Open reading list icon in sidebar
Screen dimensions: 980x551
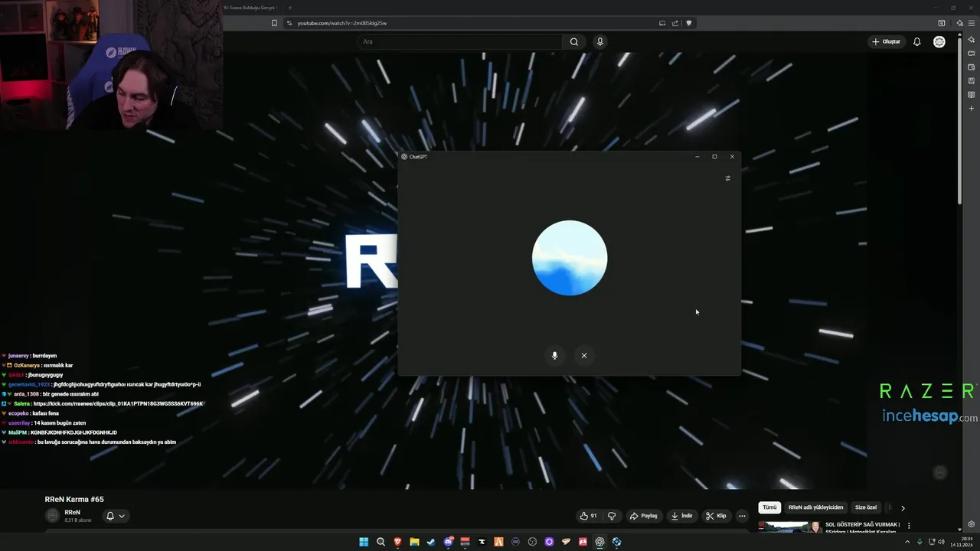(972, 94)
